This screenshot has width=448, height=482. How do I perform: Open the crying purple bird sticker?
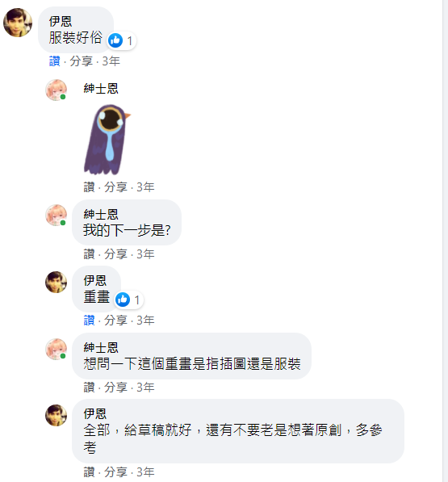point(107,139)
